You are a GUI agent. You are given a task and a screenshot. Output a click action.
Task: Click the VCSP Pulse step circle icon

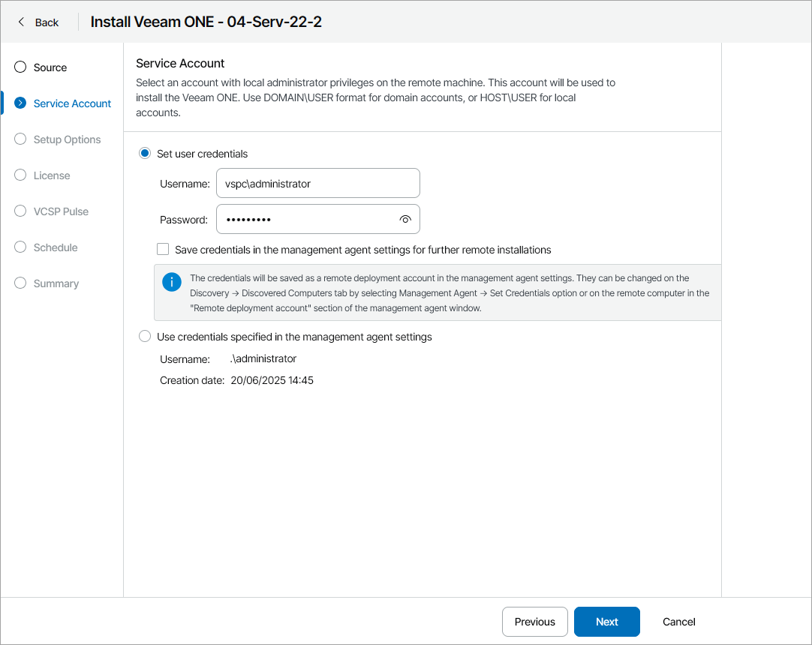point(20,211)
